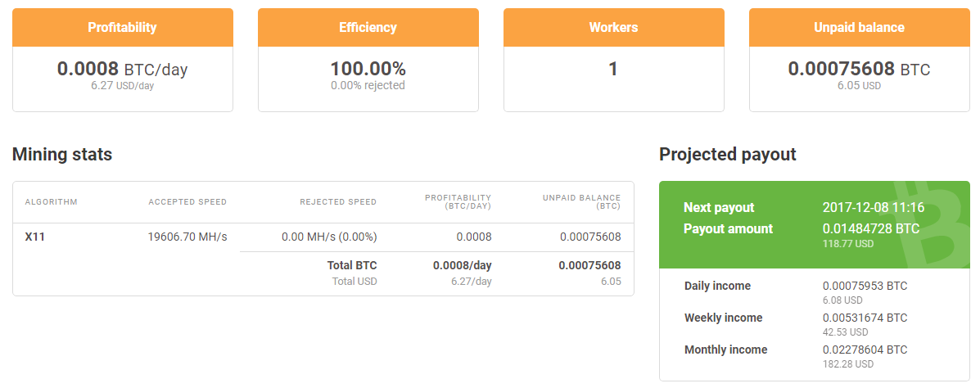Click the Payout amount label
980x388 pixels.
[728, 228]
